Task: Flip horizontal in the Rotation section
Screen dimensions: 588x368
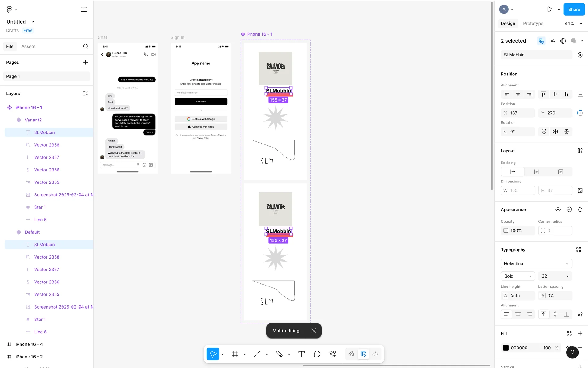Action: pos(555,132)
